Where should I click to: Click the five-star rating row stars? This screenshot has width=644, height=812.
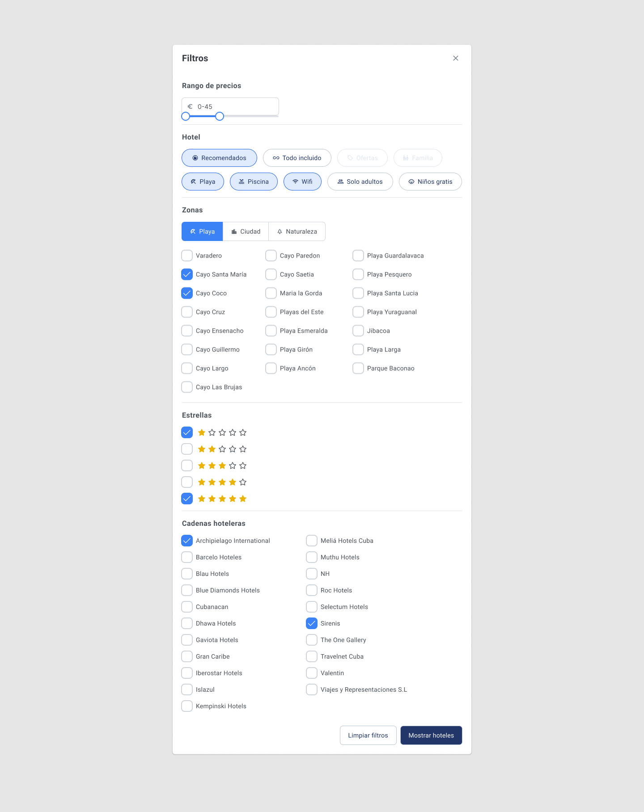222,499
